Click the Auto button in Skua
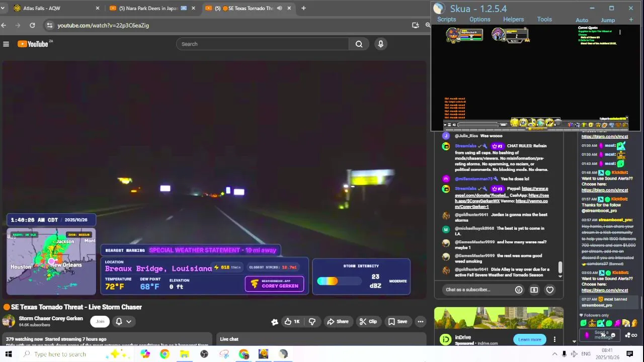Viewport: 644px width, 362px height. [x=582, y=21]
